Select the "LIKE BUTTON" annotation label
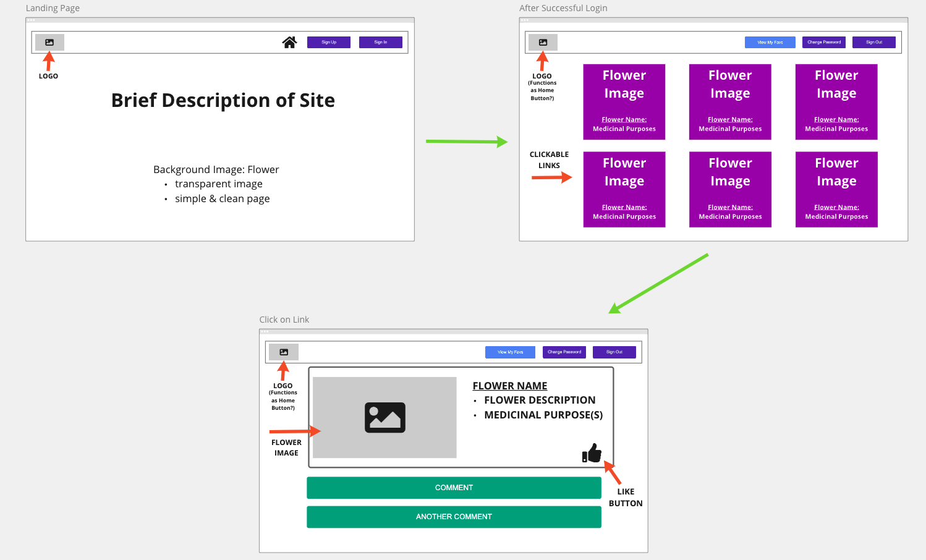The image size is (926, 560). (626, 498)
